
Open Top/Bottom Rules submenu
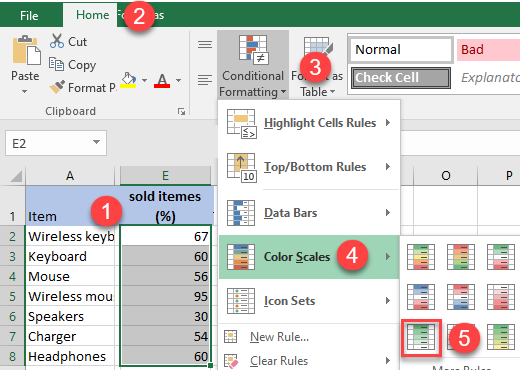(x=309, y=167)
